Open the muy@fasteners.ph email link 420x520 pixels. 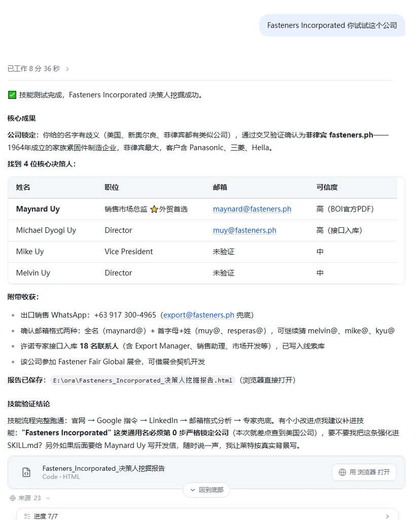coord(244,230)
